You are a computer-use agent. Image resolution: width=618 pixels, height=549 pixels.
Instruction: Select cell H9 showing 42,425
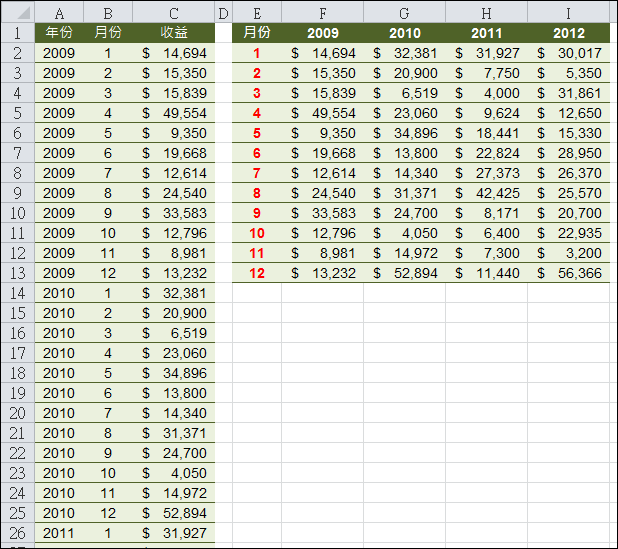point(487,193)
